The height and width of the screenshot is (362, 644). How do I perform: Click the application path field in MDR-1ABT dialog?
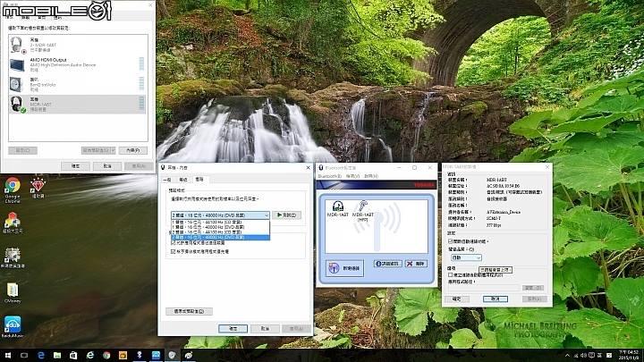(x=483, y=288)
